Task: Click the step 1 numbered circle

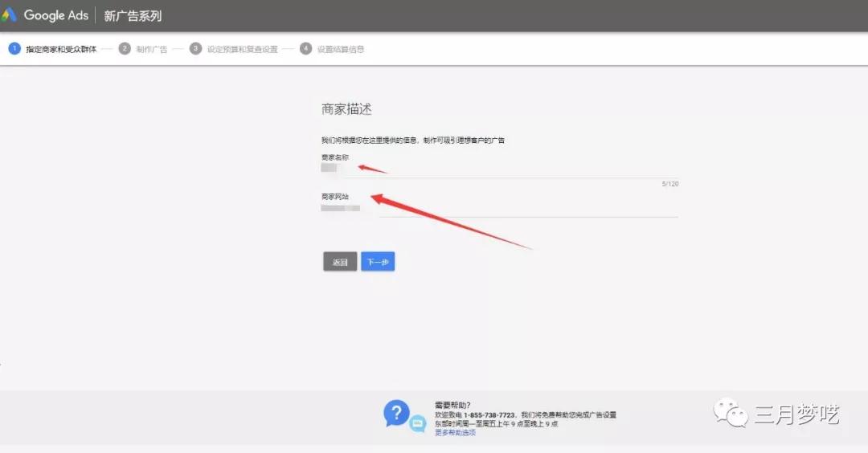Action: [x=14, y=49]
